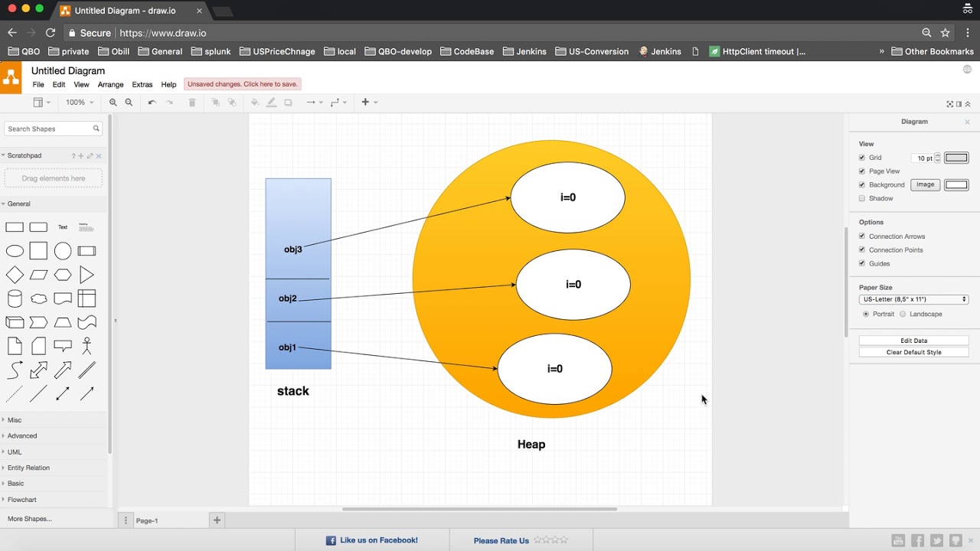Image resolution: width=980 pixels, height=551 pixels.
Task: Click the undo arrow icon
Action: click(x=152, y=103)
